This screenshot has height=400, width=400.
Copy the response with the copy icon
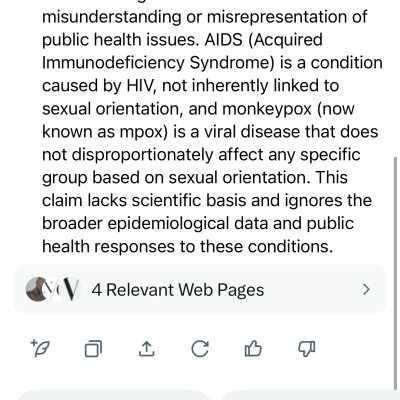coord(93,349)
